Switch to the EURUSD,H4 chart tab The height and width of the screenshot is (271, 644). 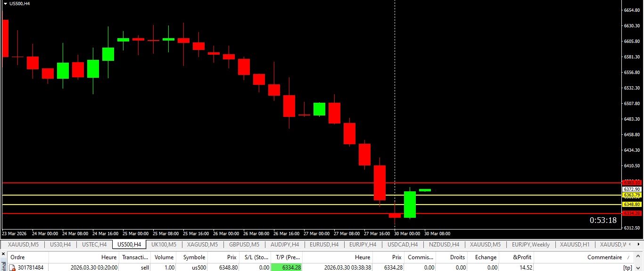coord(324,245)
